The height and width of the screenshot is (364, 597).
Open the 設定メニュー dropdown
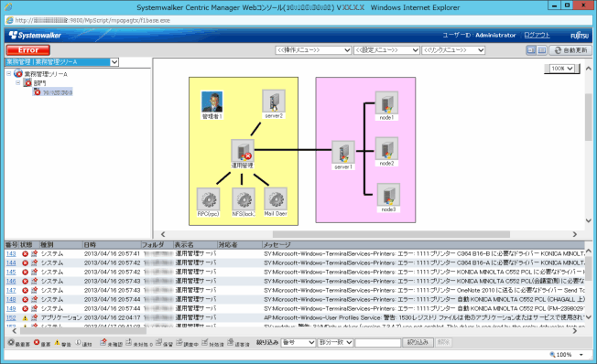(386, 50)
